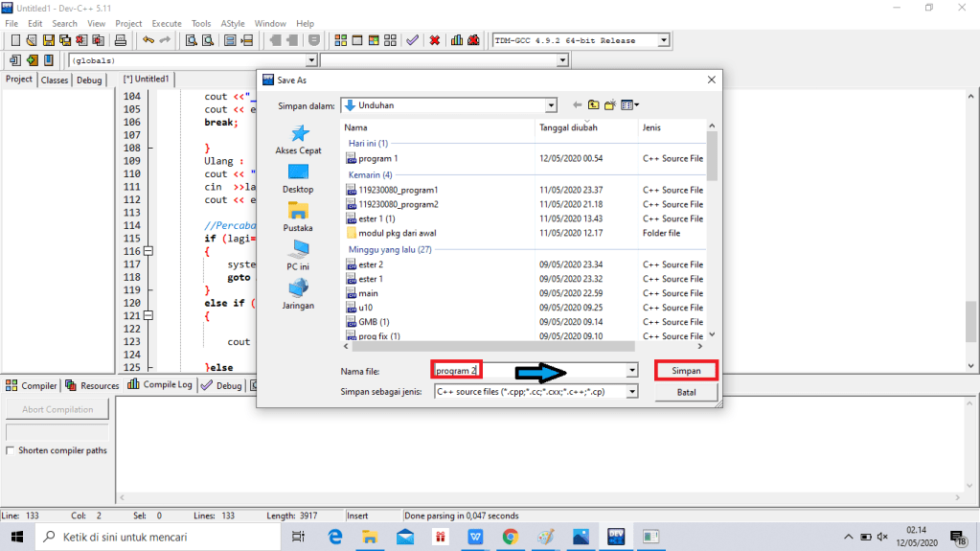Image resolution: width=980 pixels, height=551 pixels.
Task: Expand the Simpan dalam folder dropdown
Action: [550, 105]
